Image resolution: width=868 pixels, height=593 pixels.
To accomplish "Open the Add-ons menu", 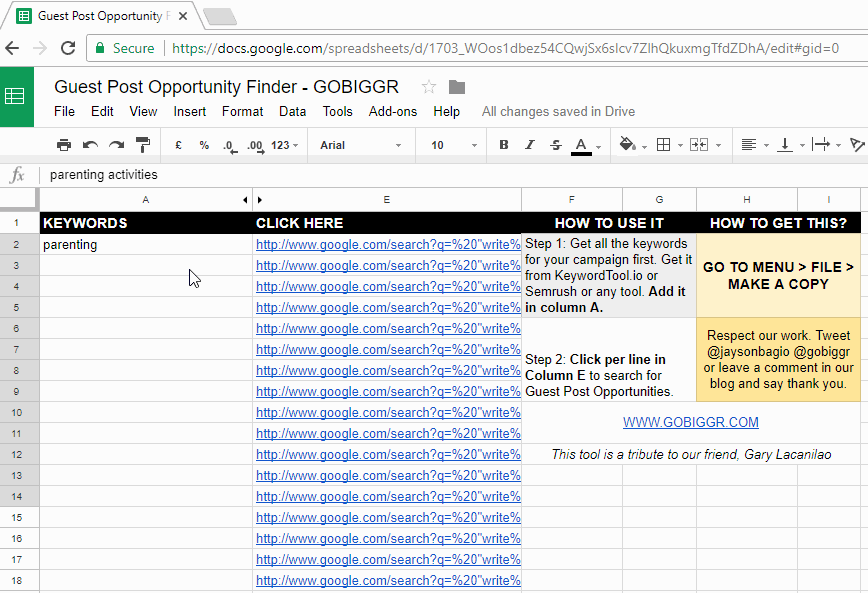I will tap(393, 111).
